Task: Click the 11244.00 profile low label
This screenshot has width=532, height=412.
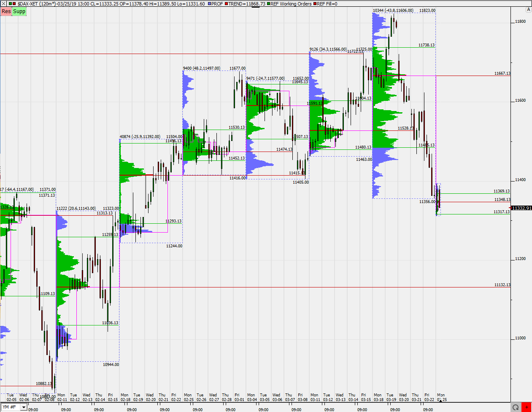Action: pos(174,246)
